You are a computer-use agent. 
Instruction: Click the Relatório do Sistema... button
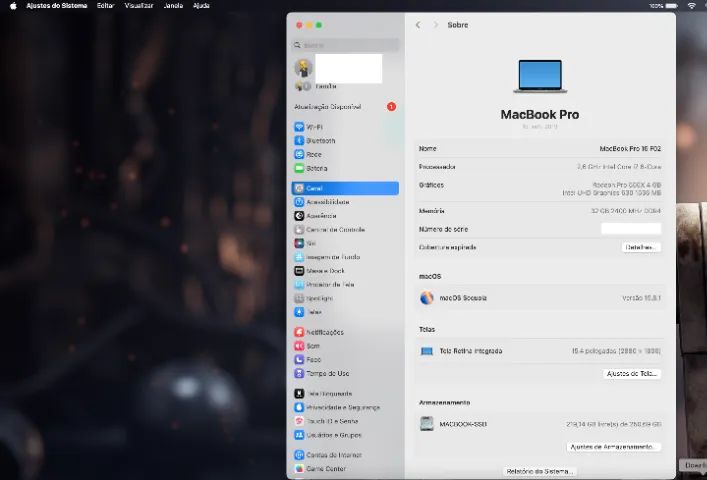(x=540, y=471)
